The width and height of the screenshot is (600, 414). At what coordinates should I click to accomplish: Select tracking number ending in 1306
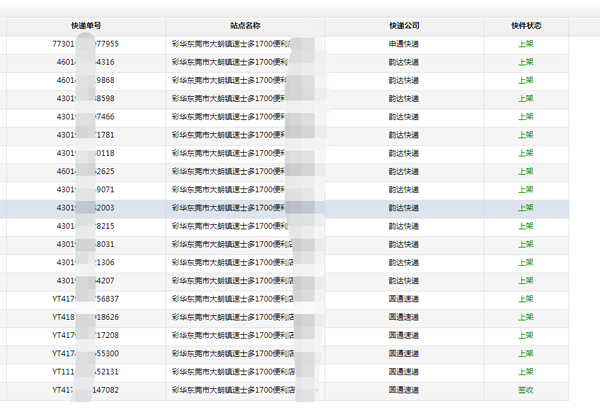86,262
